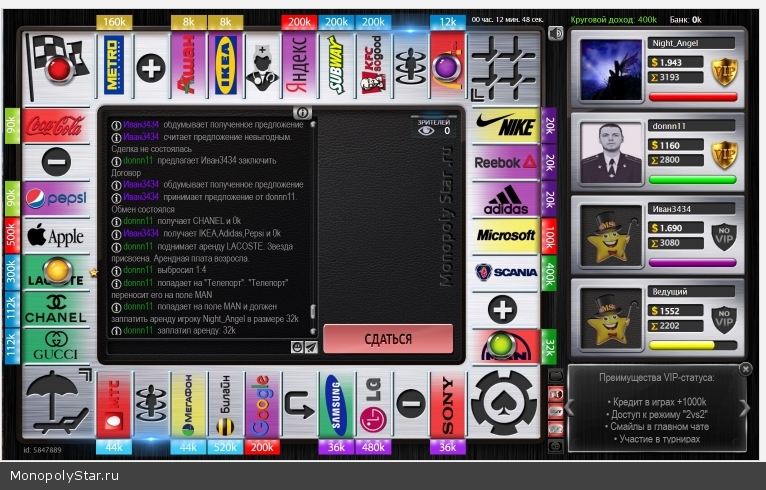766x490 pixels.
Task: Click the teleport cell on the bottom row
Action: 151,405
